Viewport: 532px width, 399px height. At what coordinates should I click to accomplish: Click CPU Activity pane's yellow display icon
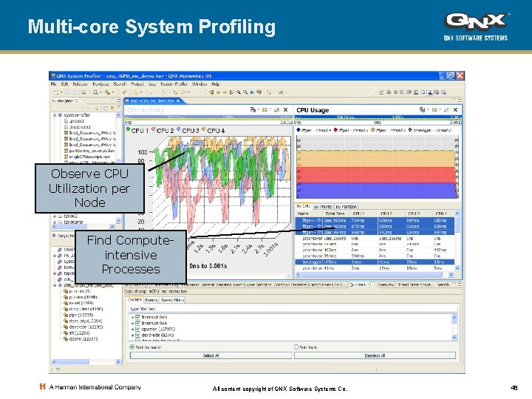pos(265,109)
